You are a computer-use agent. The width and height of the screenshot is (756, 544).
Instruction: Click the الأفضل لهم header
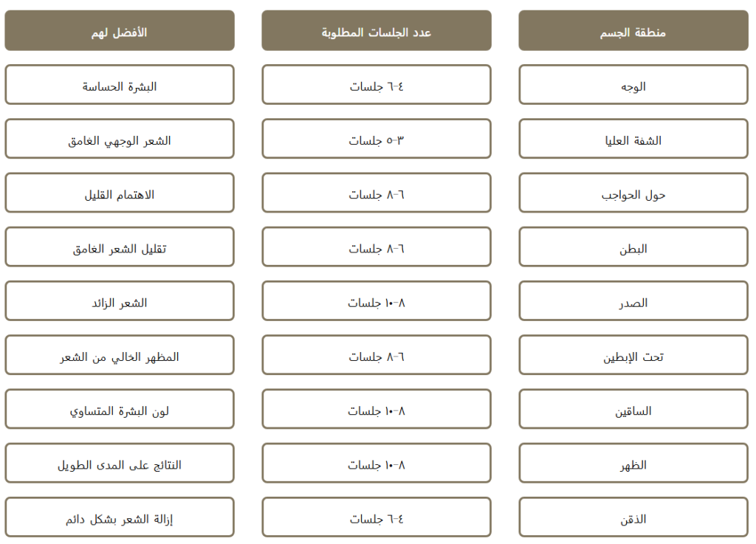(120, 31)
